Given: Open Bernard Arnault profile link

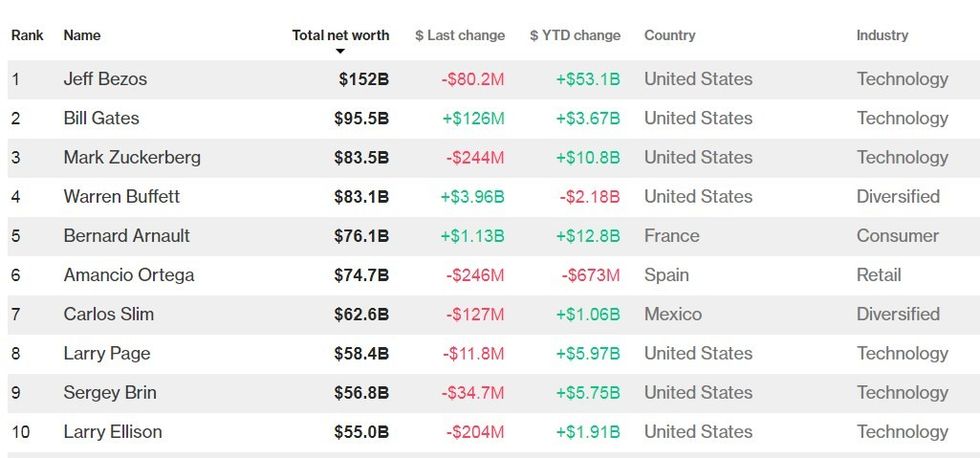Looking at the screenshot, I should pos(126,236).
